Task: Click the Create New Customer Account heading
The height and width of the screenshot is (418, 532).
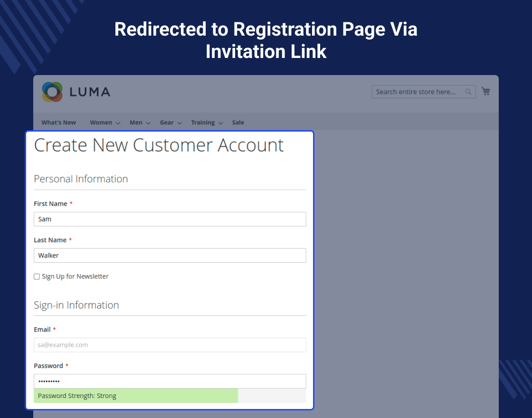Action: tap(159, 145)
